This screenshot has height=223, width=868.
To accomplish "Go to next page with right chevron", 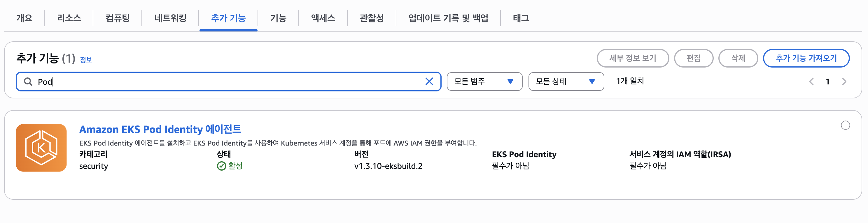I will point(844,82).
